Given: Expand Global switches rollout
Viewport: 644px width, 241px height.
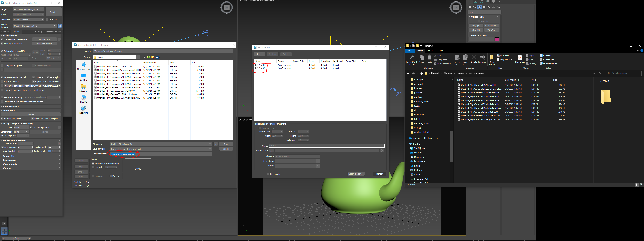Looking at the screenshot, I should point(31,106).
